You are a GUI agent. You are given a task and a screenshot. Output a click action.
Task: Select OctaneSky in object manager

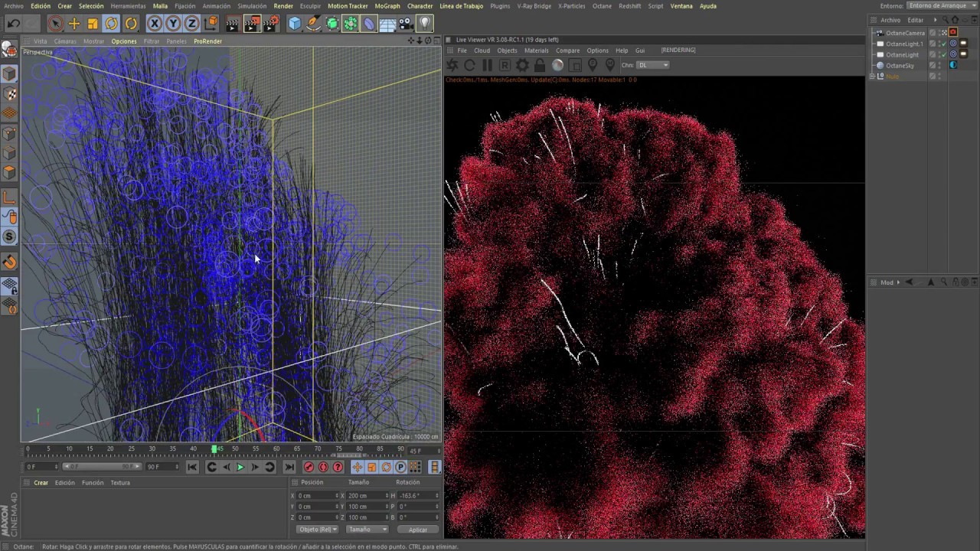tap(900, 65)
